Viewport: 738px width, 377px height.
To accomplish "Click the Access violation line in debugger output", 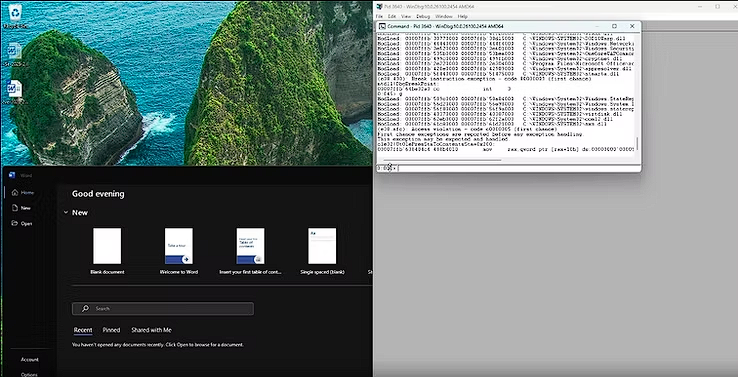I will point(467,129).
